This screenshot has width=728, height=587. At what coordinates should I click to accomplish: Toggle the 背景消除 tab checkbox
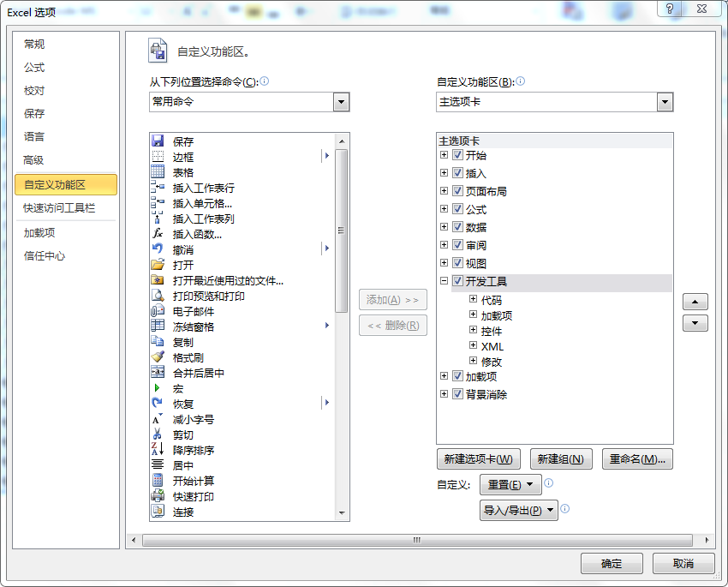(x=458, y=394)
